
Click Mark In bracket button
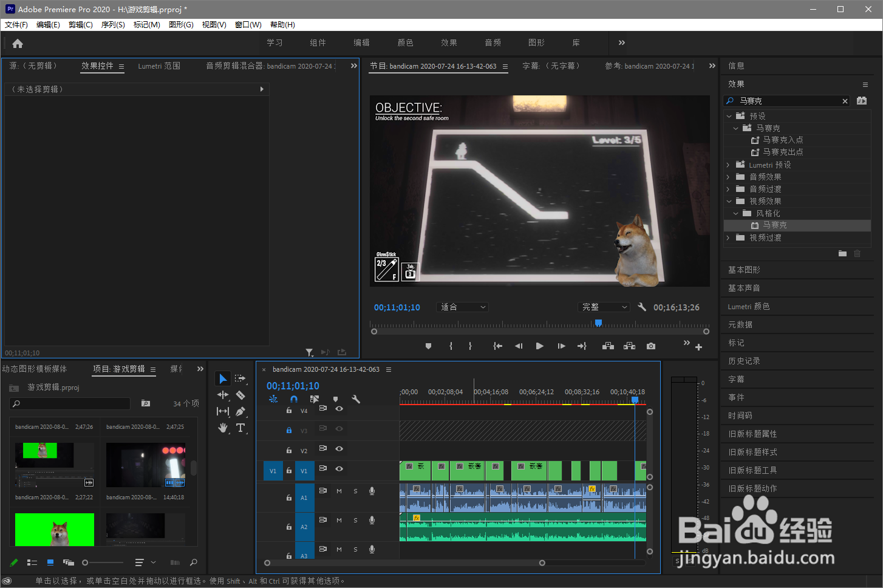point(451,346)
